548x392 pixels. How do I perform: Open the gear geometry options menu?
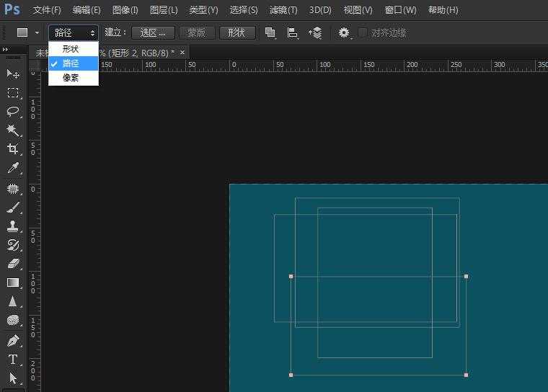(344, 32)
